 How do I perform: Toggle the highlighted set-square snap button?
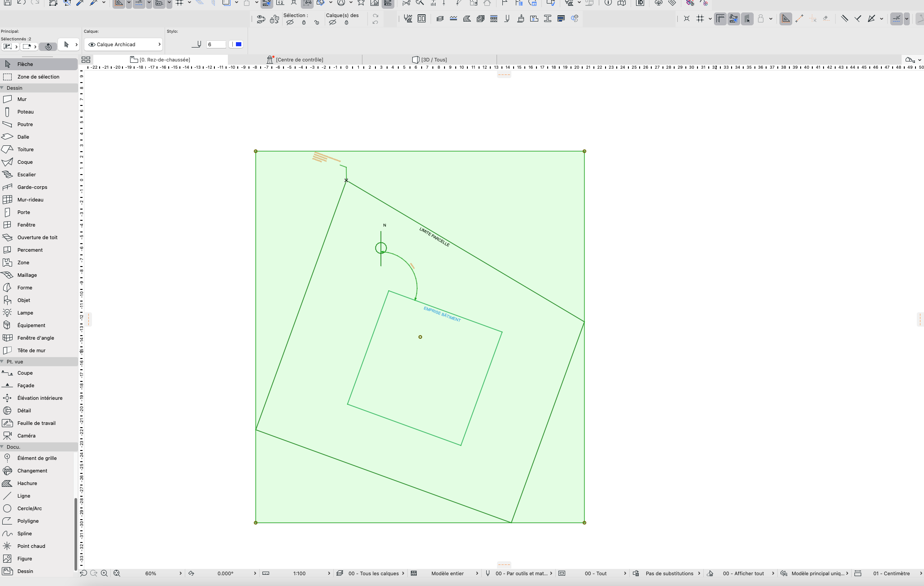click(785, 18)
